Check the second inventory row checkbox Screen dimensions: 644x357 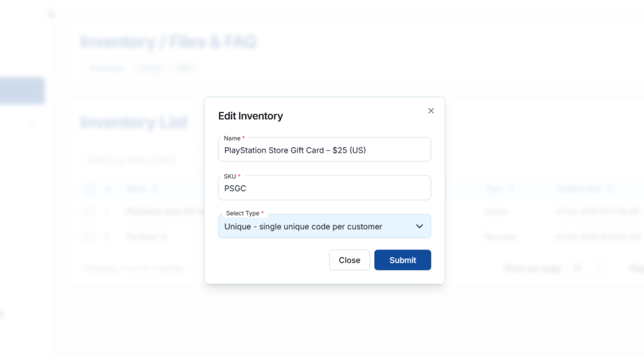pyautogui.click(x=89, y=237)
